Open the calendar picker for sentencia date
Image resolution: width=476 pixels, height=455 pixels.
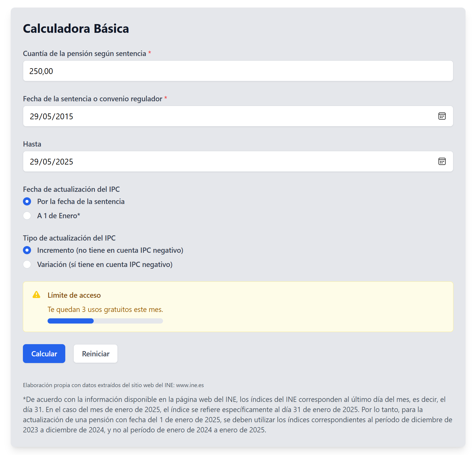point(442,116)
